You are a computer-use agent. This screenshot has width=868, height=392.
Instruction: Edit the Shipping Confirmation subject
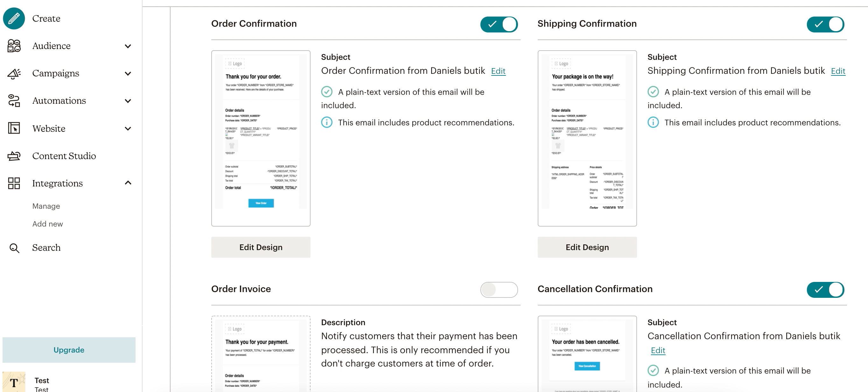point(838,71)
